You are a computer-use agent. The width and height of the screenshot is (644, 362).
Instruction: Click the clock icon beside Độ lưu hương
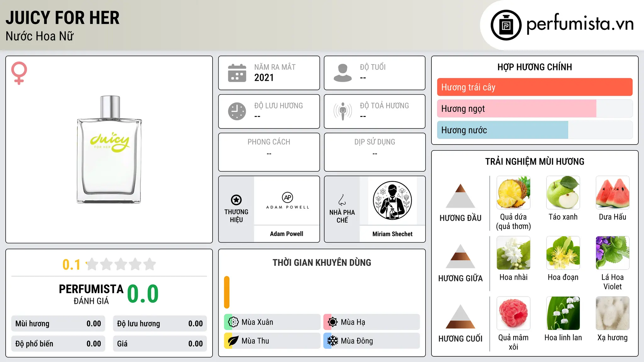[237, 111]
